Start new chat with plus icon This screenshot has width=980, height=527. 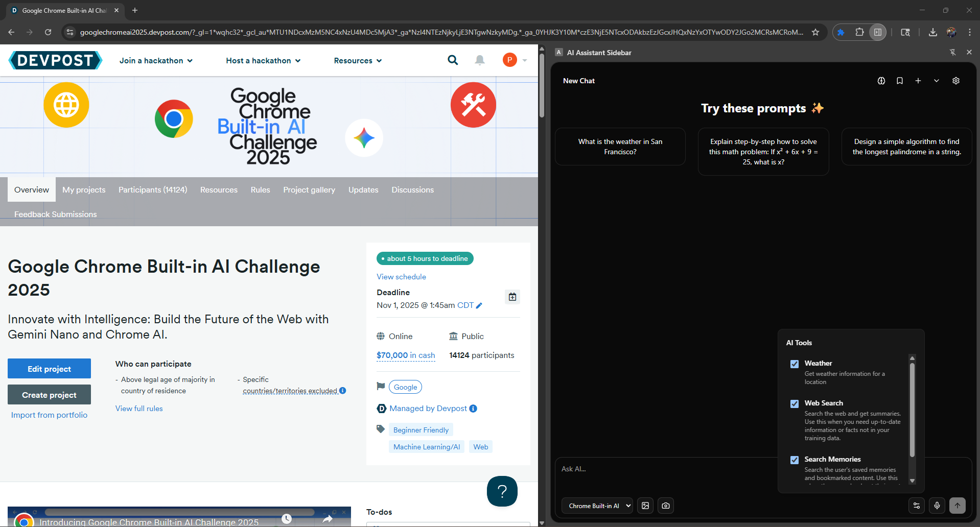[x=918, y=81]
